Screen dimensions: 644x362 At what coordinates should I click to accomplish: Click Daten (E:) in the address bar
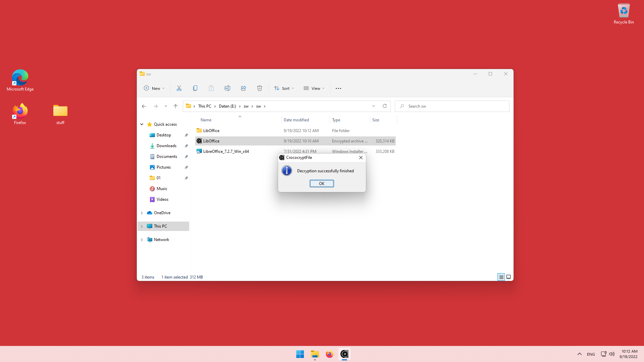pyautogui.click(x=227, y=106)
